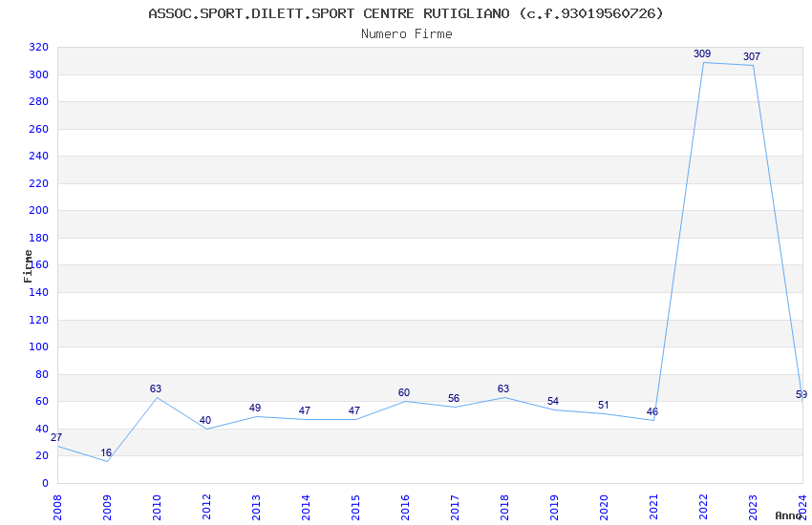Click the y-axis value 240

point(39,156)
